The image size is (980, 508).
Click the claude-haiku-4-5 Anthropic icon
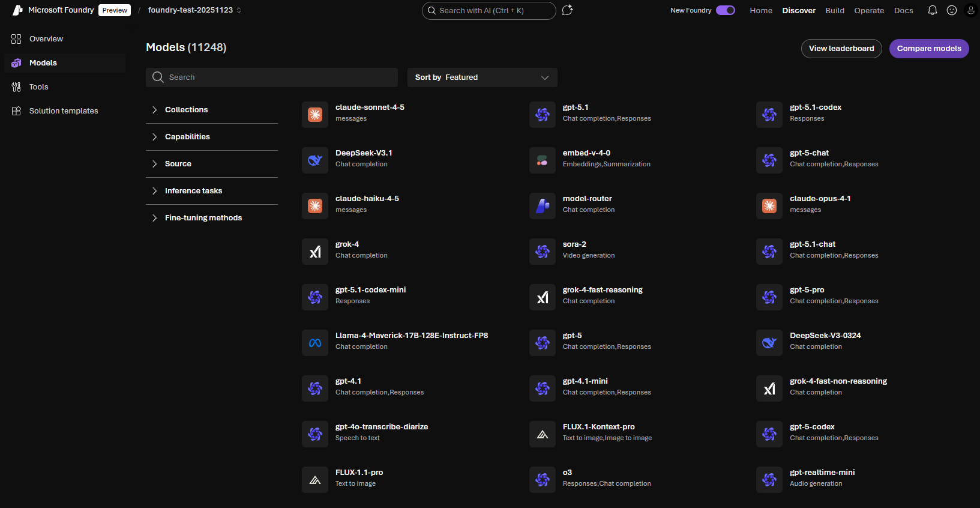point(315,206)
